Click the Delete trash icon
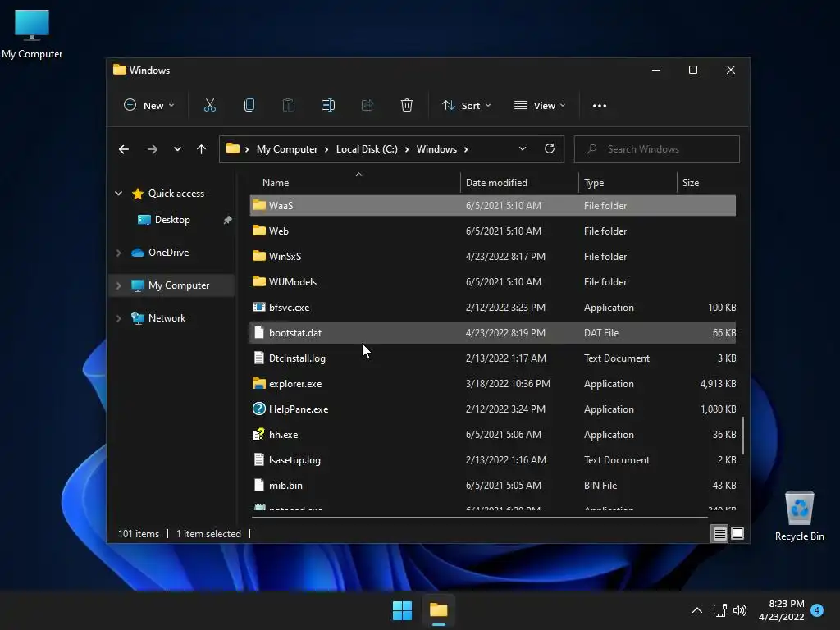Viewport: 840px width, 630px height. tap(407, 106)
